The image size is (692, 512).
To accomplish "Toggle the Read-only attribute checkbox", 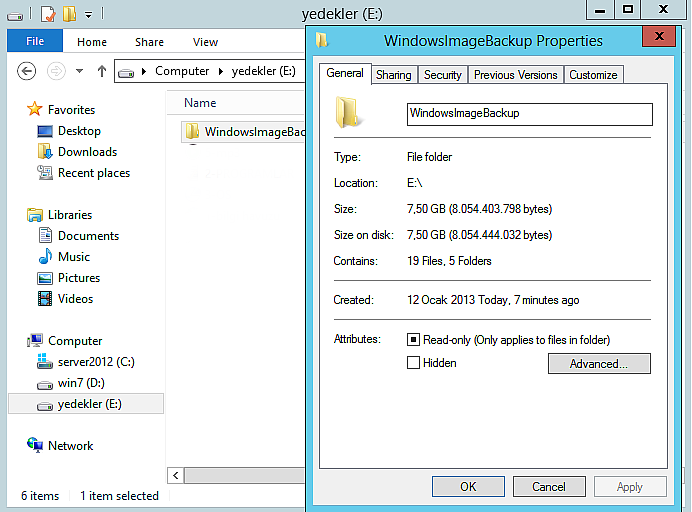I will (413, 339).
